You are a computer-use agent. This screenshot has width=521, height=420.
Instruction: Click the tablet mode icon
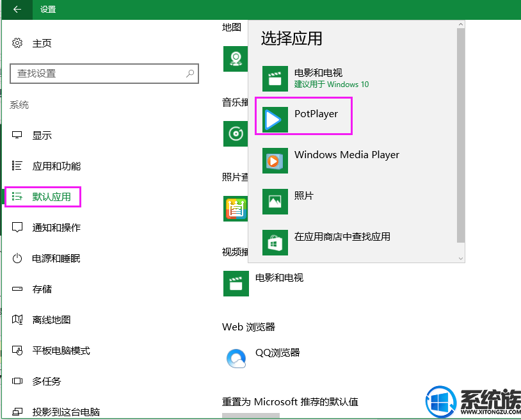pyautogui.click(x=17, y=350)
